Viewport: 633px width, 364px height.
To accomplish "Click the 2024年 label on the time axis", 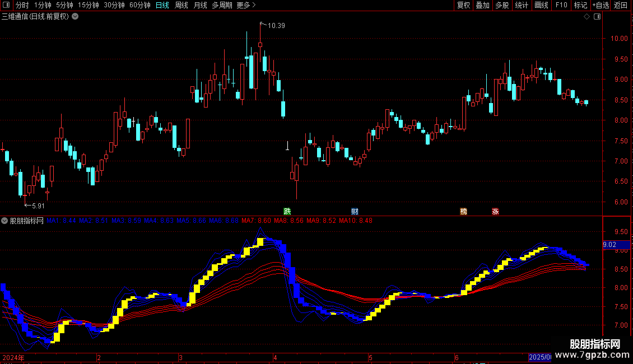I will tap(13, 357).
